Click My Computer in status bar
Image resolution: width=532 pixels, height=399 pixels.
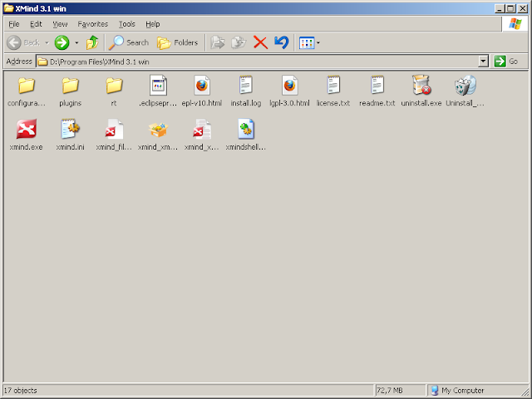pyautogui.click(x=458, y=391)
